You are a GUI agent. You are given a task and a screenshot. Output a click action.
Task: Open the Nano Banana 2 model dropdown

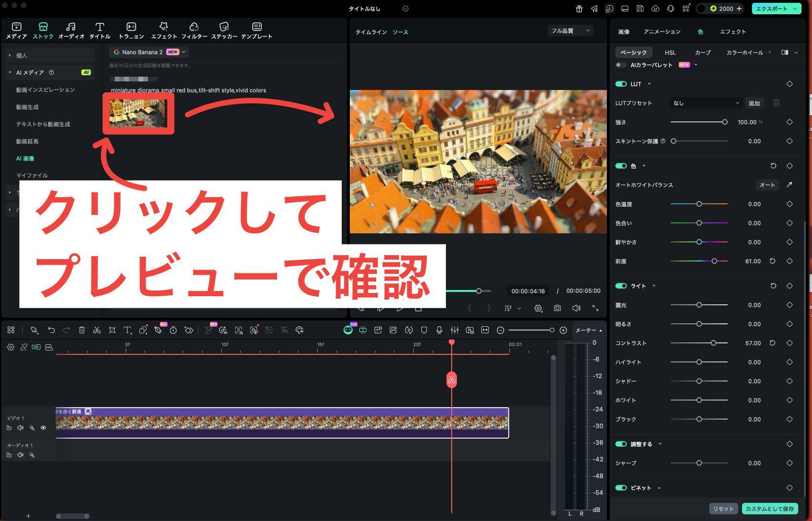point(149,52)
